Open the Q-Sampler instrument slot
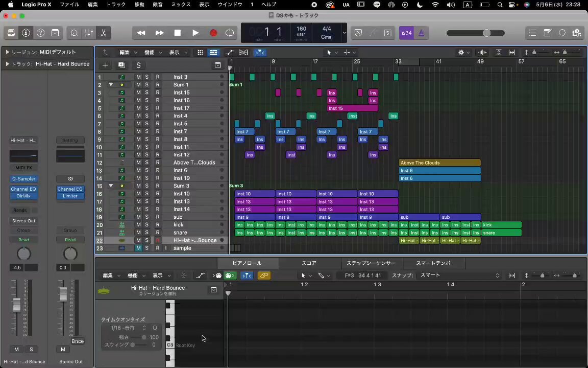Image resolution: width=588 pixels, height=368 pixels. (23, 179)
